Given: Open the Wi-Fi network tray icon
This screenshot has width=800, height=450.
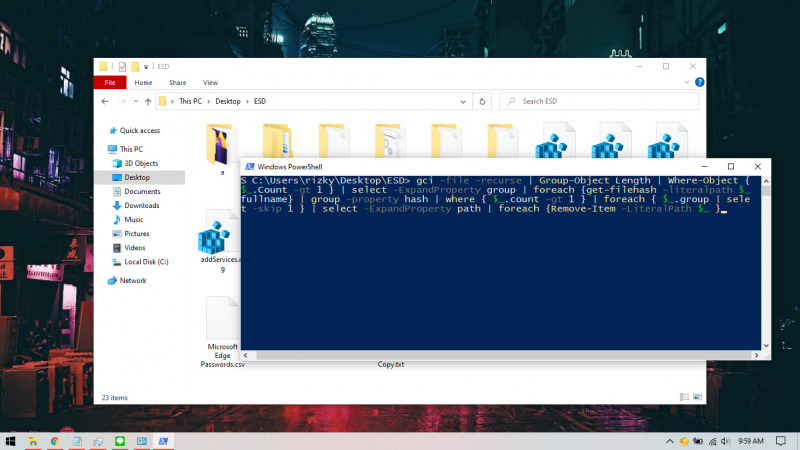Looking at the screenshot, I should (712, 441).
